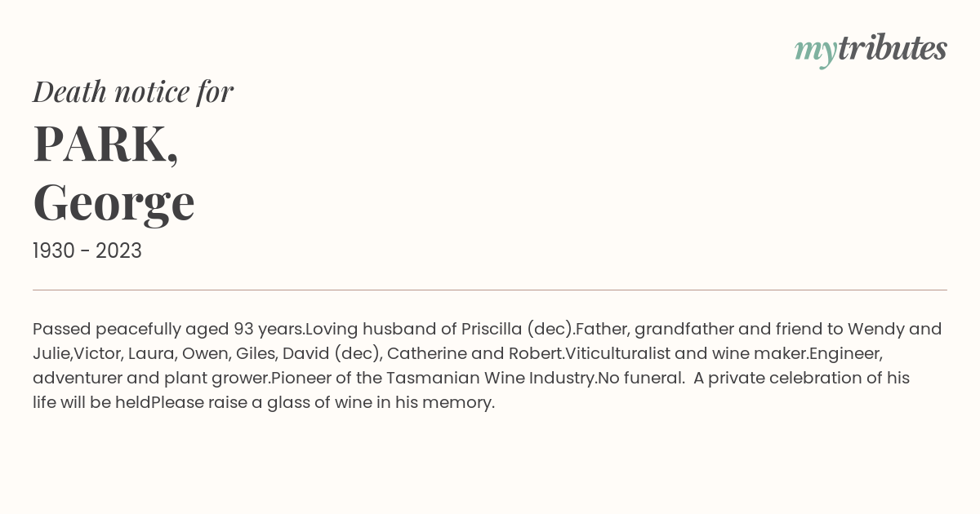This screenshot has width=980, height=514.
Task: Click 'Pioneer of the Tasmanian Wine Industry'
Action: pyautogui.click(x=433, y=379)
